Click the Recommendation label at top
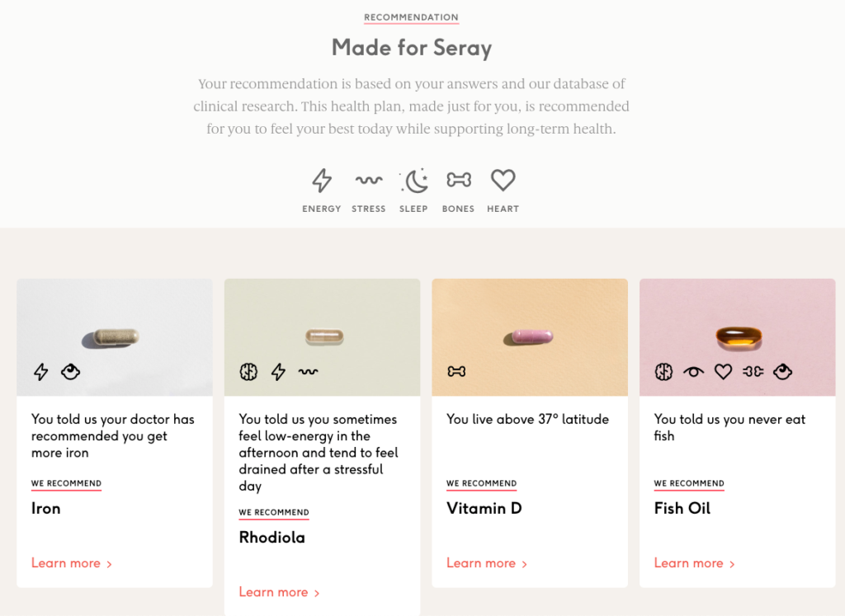Image resolution: width=845 pixels, height=616 pixels. click(411, 17)
